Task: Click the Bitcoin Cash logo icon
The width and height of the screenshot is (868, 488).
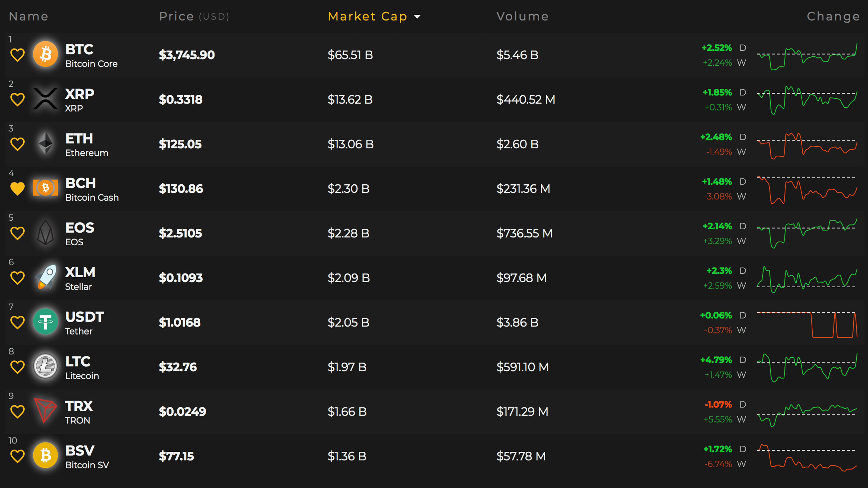Action: [x=46, y=188]
